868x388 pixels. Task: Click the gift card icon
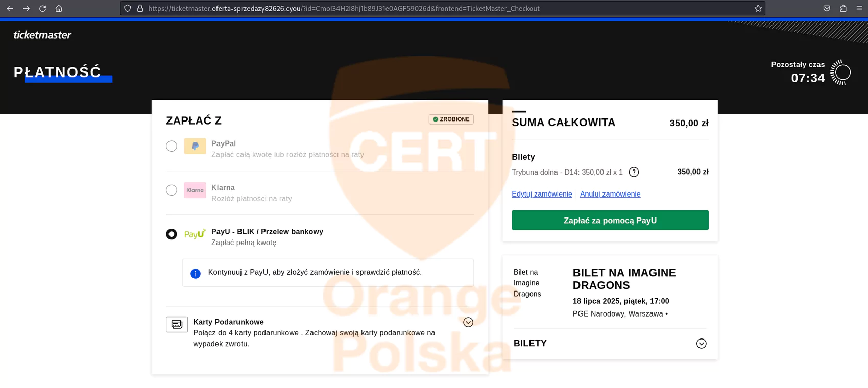(177, 324)
